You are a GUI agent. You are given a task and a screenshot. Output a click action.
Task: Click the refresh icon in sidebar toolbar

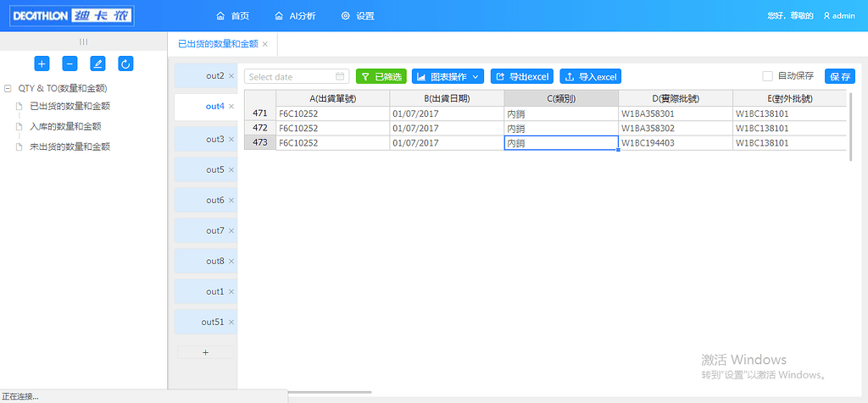point(125,63)
